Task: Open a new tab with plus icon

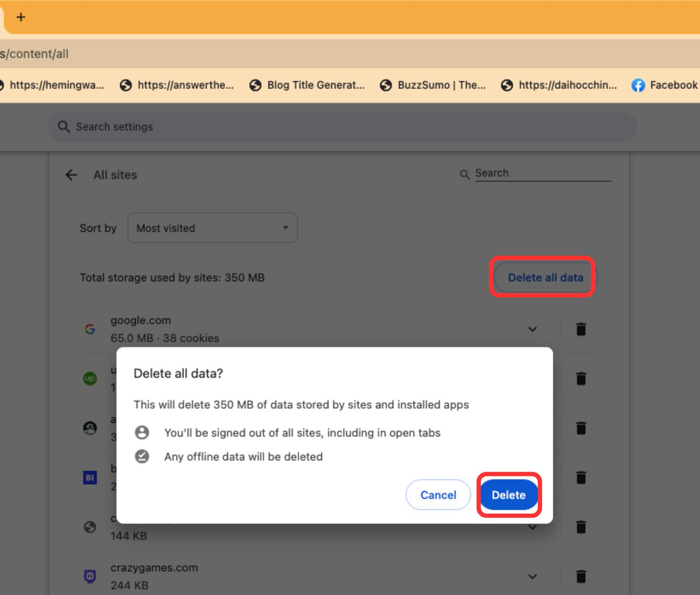Action: (21, 17)
